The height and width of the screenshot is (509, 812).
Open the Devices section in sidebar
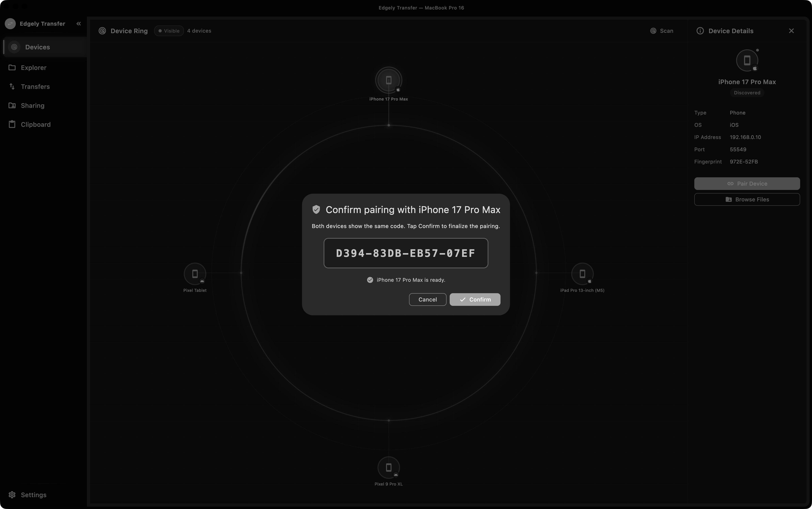tap(45, 47)
